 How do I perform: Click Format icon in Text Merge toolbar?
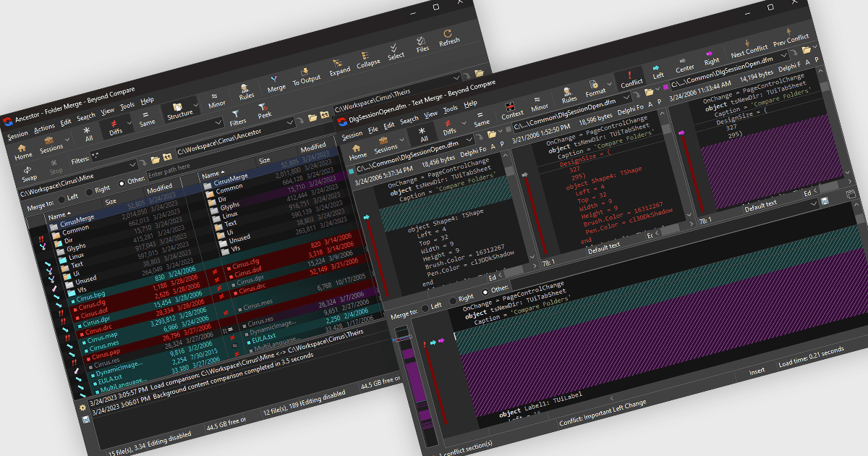tap(594, 84)
